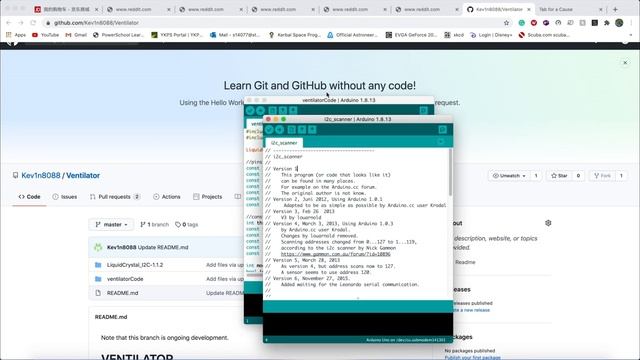This screenshot has width=640, height=360.
Task: Click Upload in the i2c_scanner Arduino window
Action: tap(280, 130)
